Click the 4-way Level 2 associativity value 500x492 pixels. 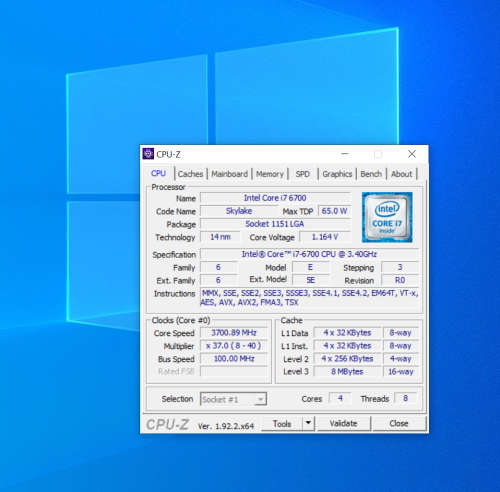(401, 359)
